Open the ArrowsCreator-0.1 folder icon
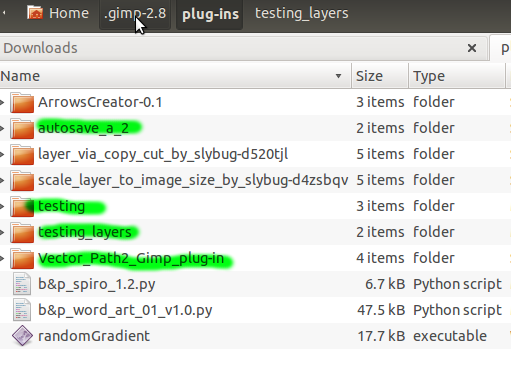511x376 pixels. tap(22, 102)
